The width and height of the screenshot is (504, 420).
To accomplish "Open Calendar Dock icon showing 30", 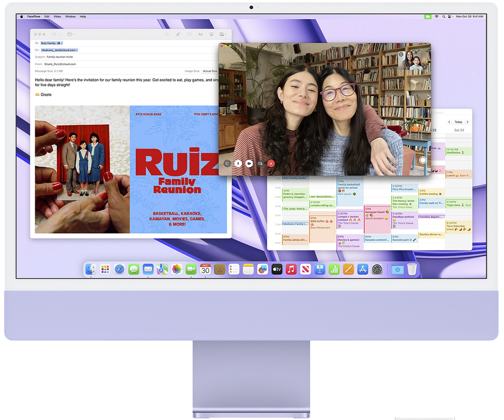I will 206,269.
